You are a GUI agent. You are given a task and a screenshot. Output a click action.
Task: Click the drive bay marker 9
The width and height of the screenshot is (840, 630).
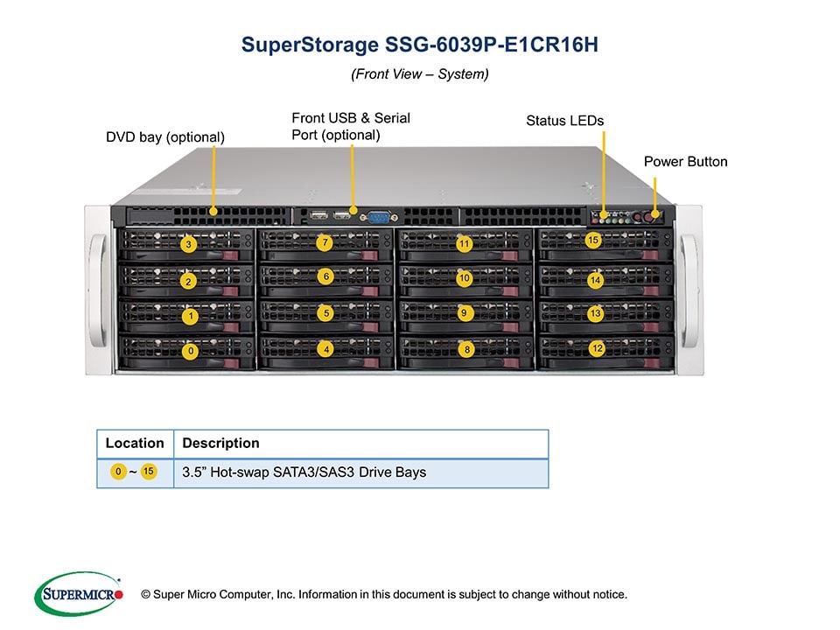click(465, 312)
